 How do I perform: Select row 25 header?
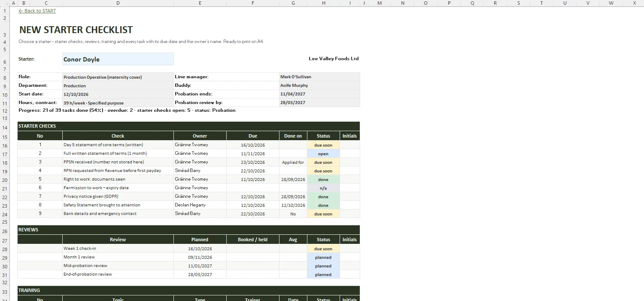coord(5,222)
